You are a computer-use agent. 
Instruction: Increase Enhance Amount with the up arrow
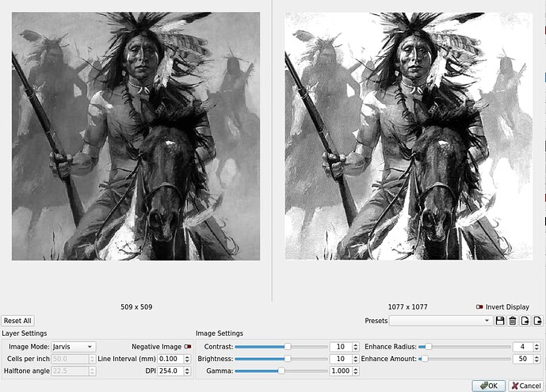537,356
